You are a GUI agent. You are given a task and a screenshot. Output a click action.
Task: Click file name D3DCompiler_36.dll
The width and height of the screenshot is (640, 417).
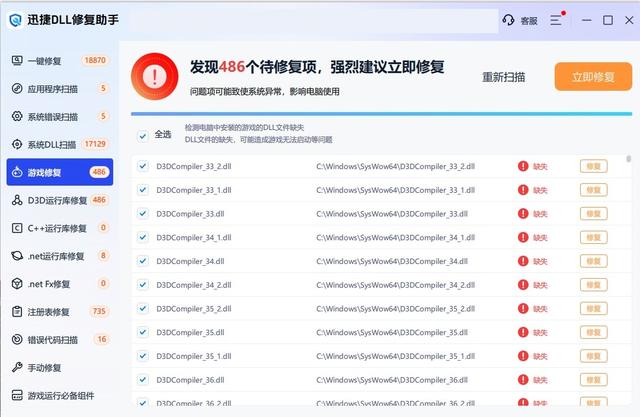(190, 380)
